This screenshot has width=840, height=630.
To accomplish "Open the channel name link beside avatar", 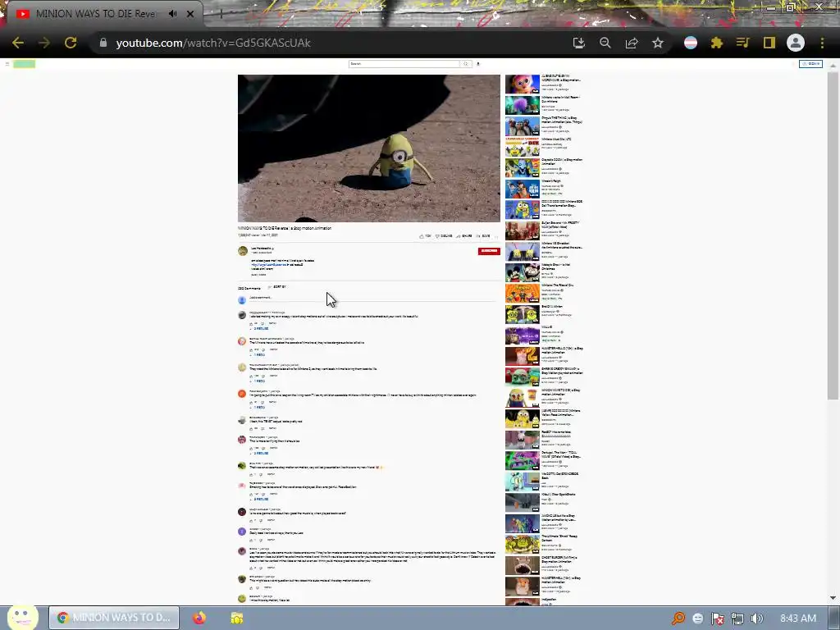I will tap(261, 249).
